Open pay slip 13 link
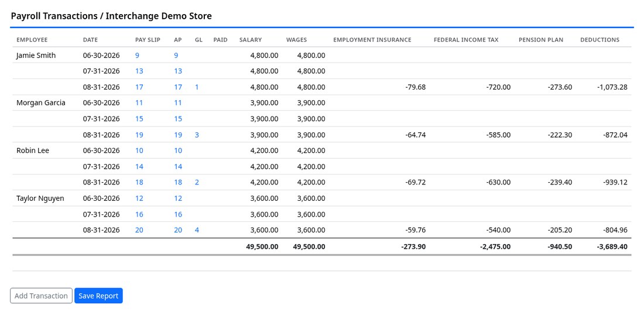The width and height of the screenshot is (644, 315). 139,71
